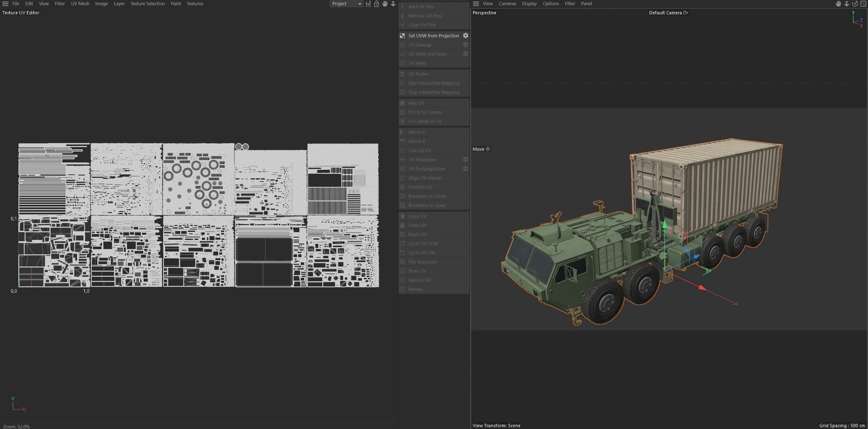The image size is (868, 429).
Task: Click the zoom arrow icon in UV editor header
Action: tap(393, 4)
